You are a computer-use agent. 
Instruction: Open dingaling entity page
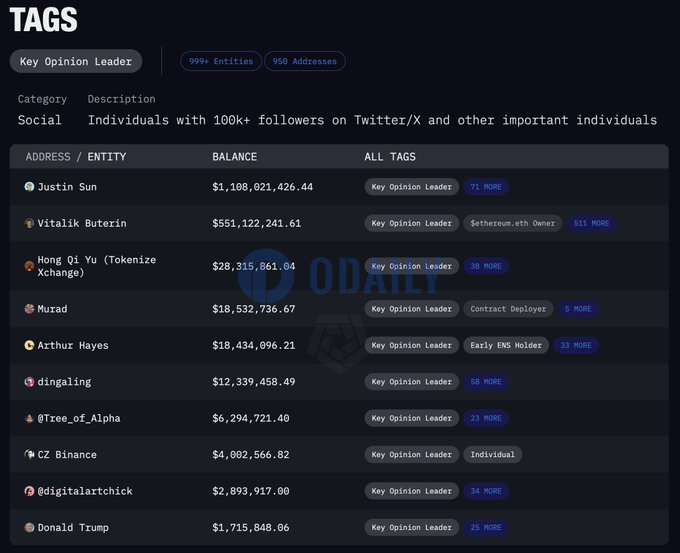point(64,382)
